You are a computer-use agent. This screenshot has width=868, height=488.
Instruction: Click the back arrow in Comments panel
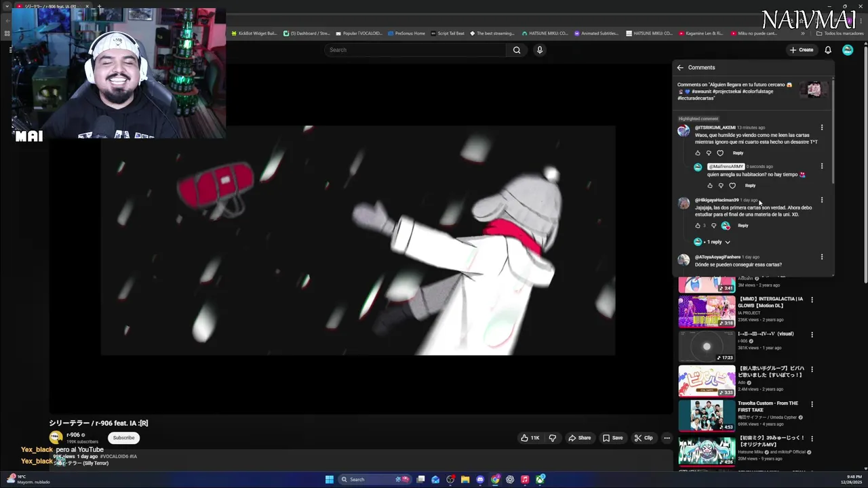point(680,68)
